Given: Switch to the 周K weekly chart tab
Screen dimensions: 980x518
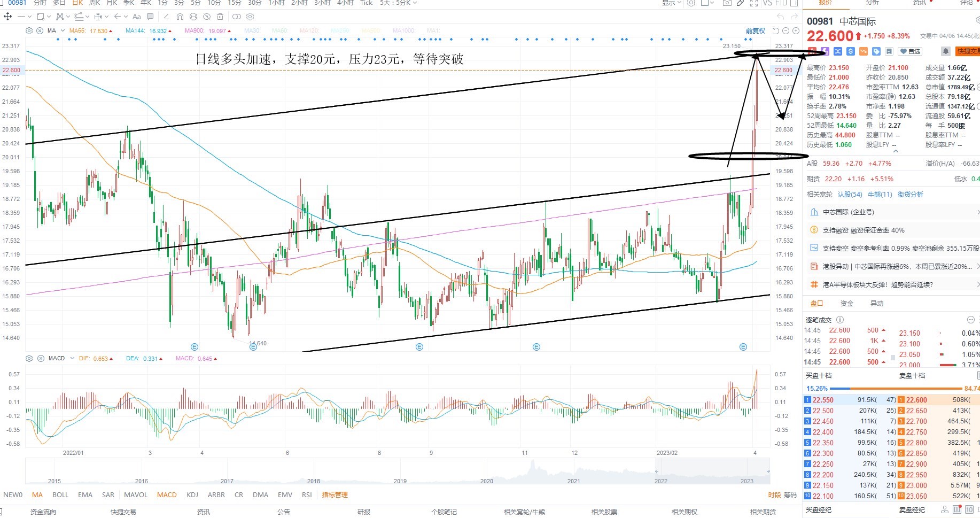Looking at the screenshot, I should [x=95, y=3].
